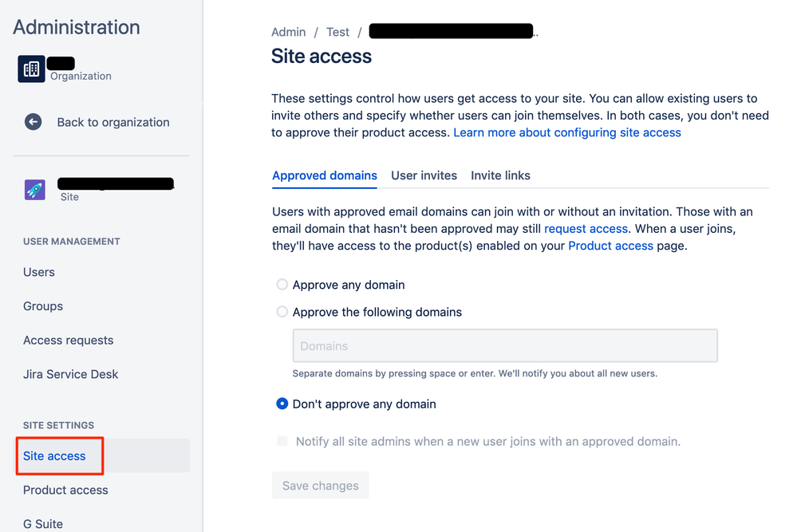The width and height of the screenshot is (797, 532).
Task: Open the Product access page link
Action: [610, 246]
